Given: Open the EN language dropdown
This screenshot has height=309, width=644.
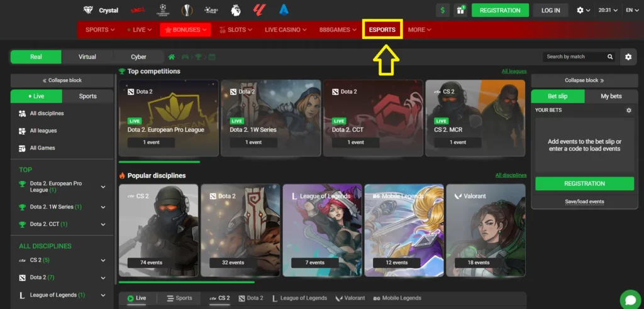Looking at the screenshot, I should click(630, 10).
